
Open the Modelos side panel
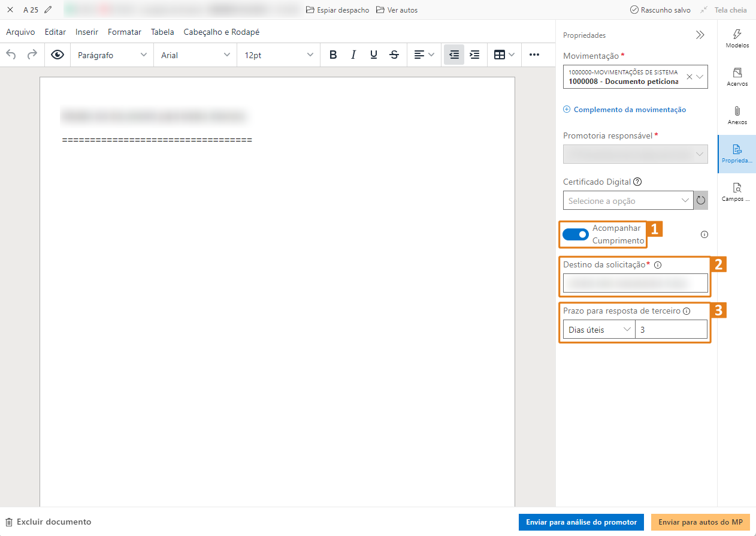point(737,38)
